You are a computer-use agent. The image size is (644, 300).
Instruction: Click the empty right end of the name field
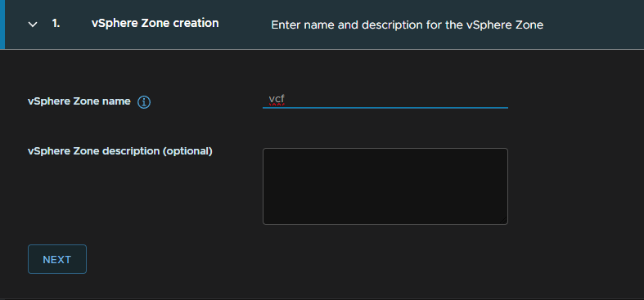472,100
